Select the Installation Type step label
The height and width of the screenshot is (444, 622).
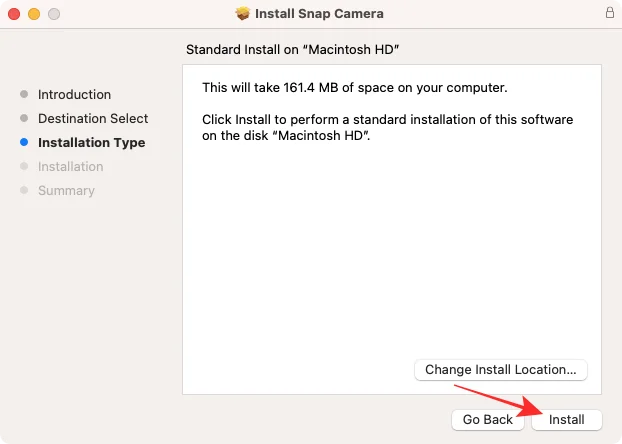(91, 143)
